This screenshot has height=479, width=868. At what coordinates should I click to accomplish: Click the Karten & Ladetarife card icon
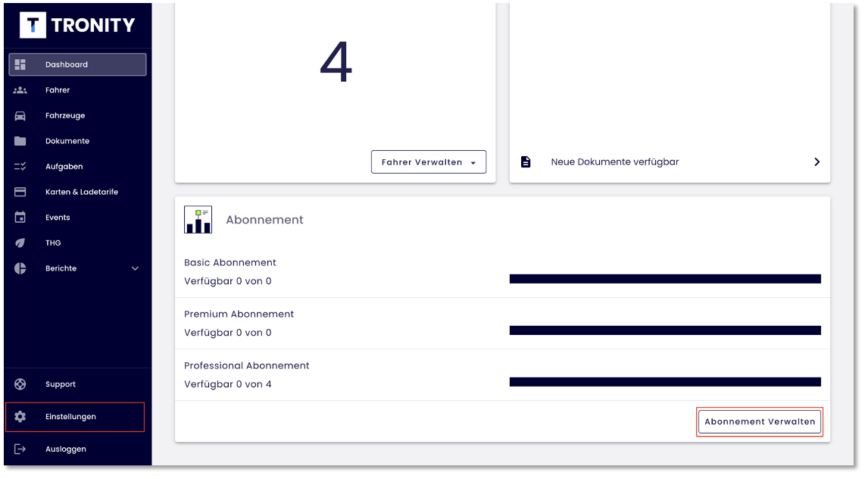pos(20,192)
